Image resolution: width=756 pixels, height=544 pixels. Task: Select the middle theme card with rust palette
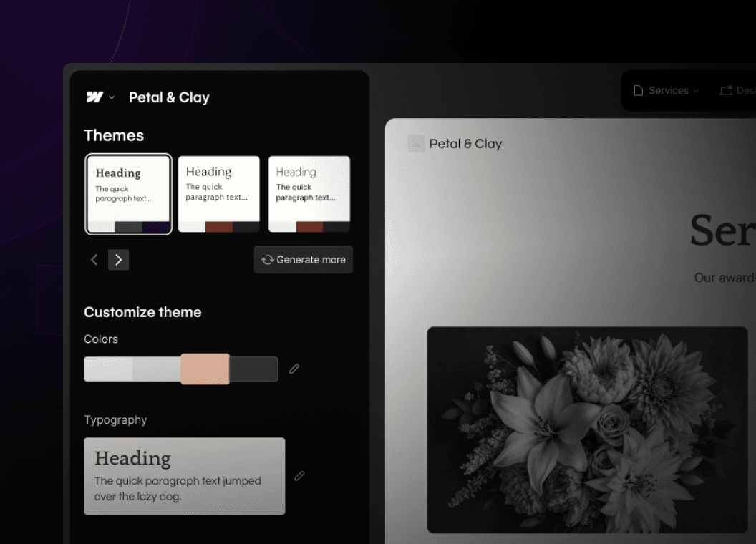pos(219,194)
